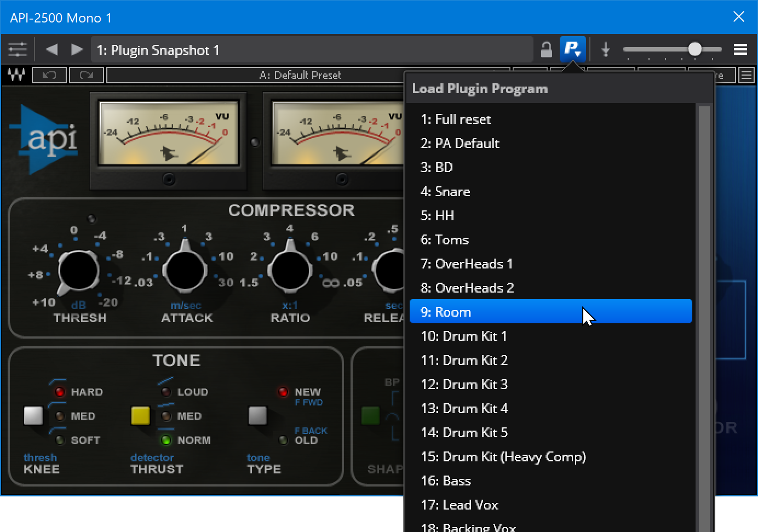Go to next plugin snapshot
This screenshot has width=758, height=532.
tap(77, 49)
